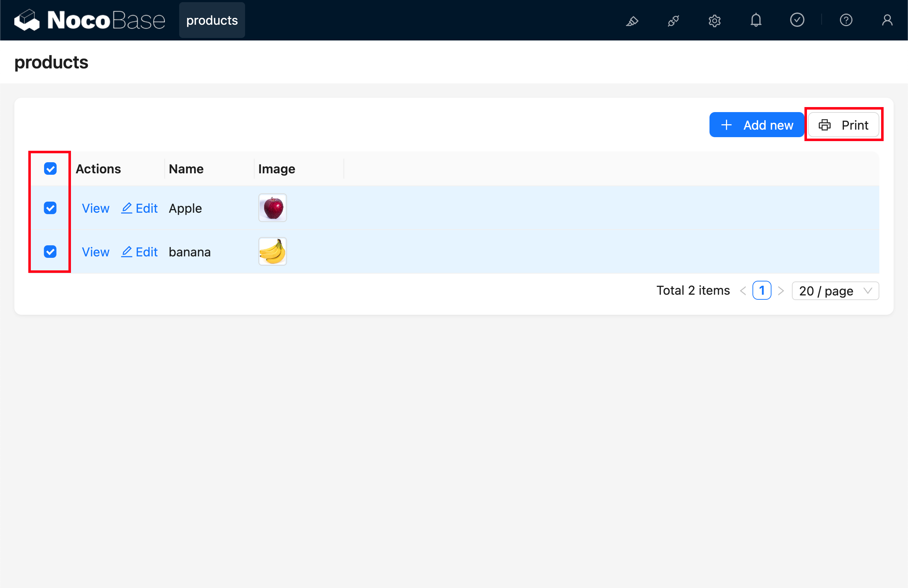Open the user profile icon
The image size is (908, 588).
click(887, 20)
